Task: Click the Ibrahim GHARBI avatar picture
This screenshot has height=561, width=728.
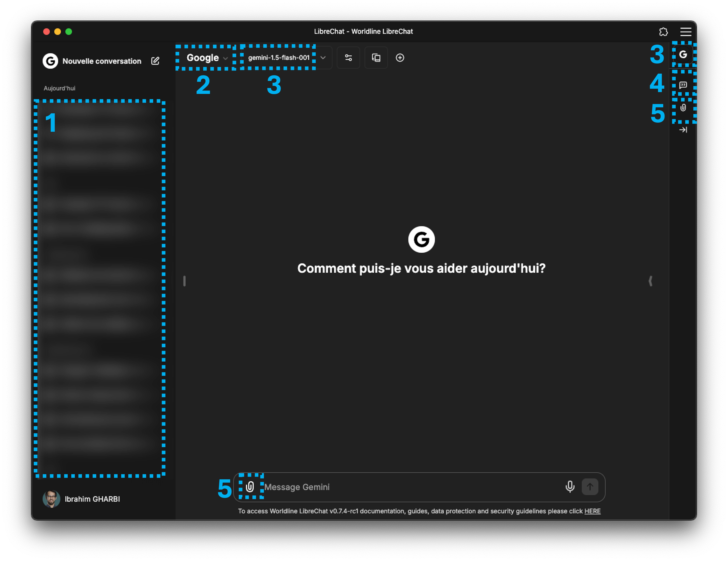Action: [x=51, y=499]
